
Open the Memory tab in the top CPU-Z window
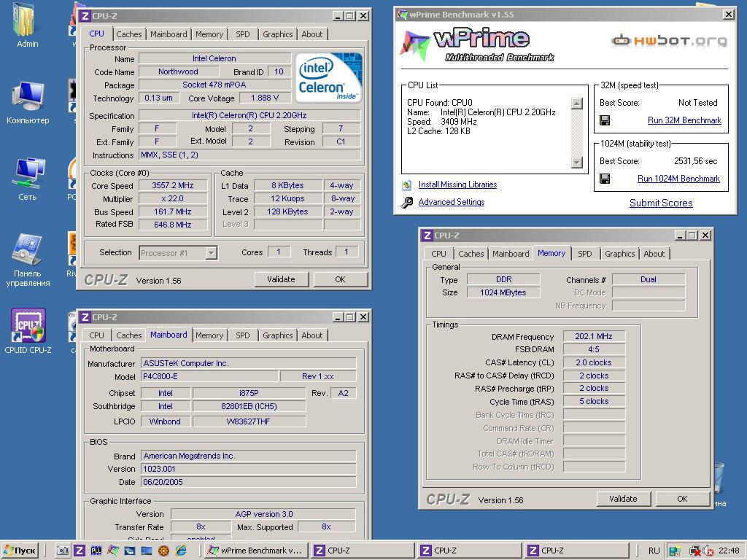[x=209, y=34]
